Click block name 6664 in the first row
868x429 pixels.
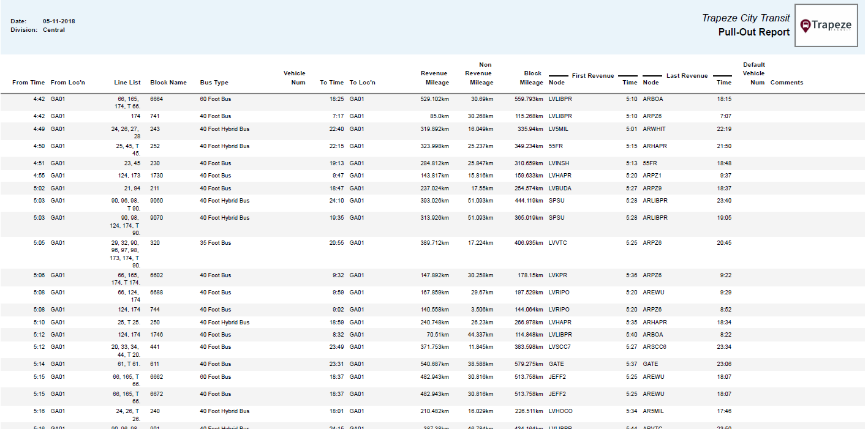[157, 99]
